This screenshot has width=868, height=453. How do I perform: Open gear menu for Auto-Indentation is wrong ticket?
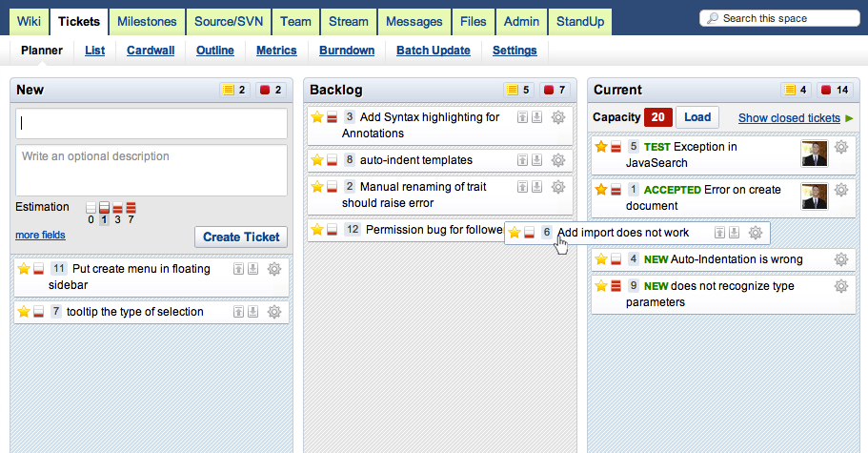(841, 259)
